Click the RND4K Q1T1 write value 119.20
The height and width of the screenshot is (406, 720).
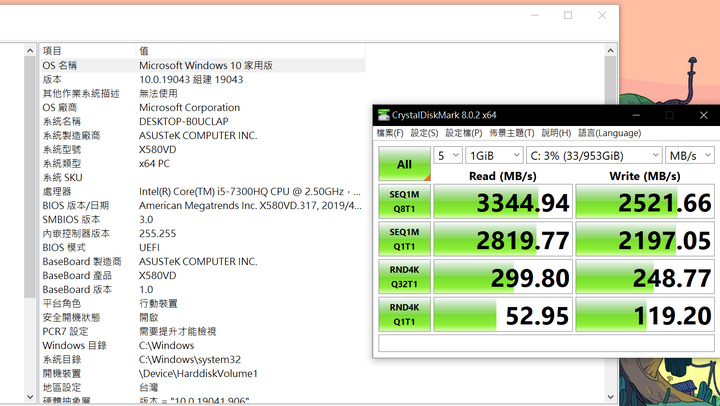645,314
